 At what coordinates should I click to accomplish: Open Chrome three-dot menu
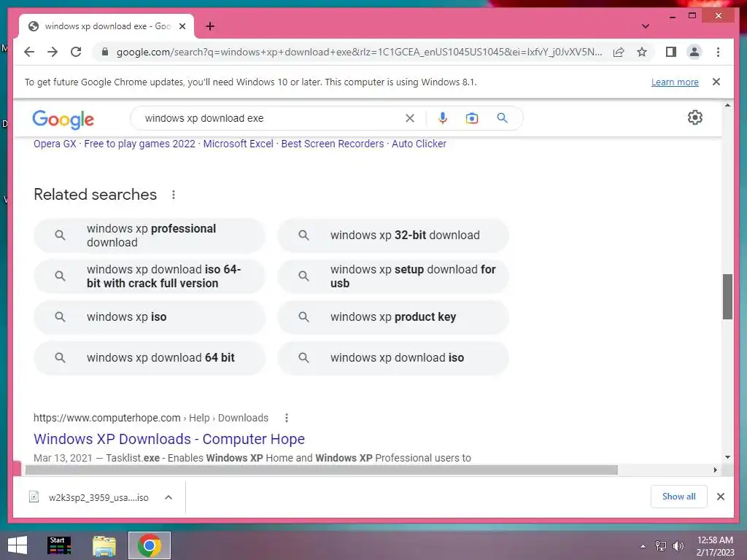click(718, 52)
